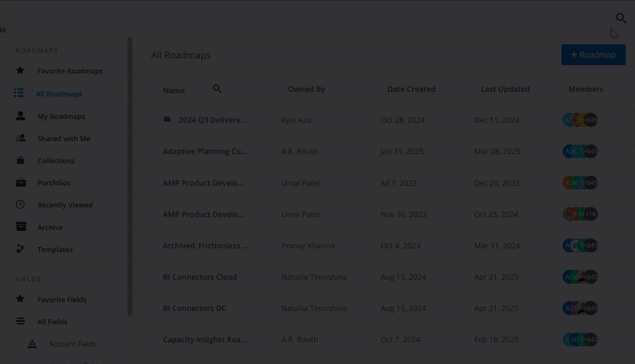This screenshot has width=635, height=364.
Task: Click the briefcase icon beside 2024 Q3 roadmap
Action: tap(167, 119)
